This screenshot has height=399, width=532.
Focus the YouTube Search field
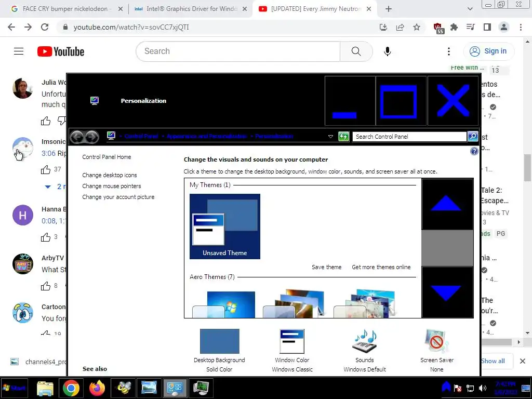click(x=238, y=51)
